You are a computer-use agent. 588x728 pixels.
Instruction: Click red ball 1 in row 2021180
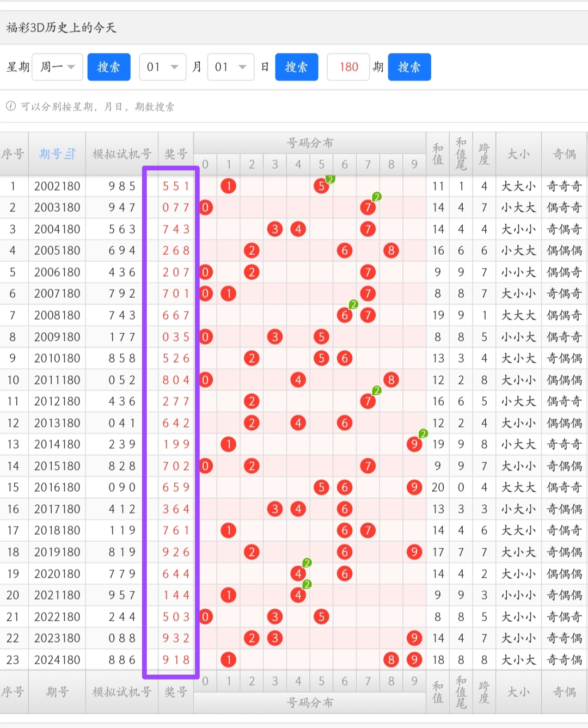tap(229, 595)
